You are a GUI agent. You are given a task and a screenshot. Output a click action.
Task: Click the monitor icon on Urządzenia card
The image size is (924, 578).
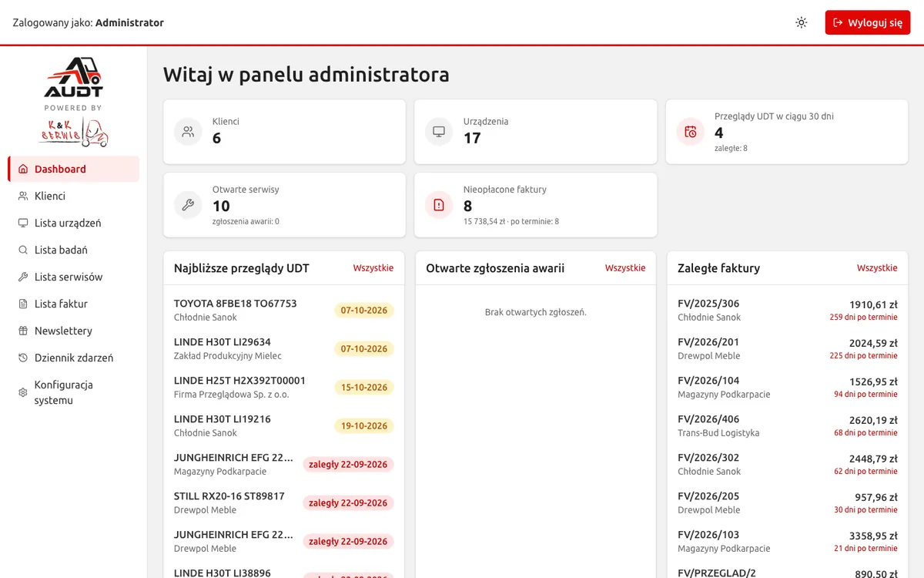[439, 132]
